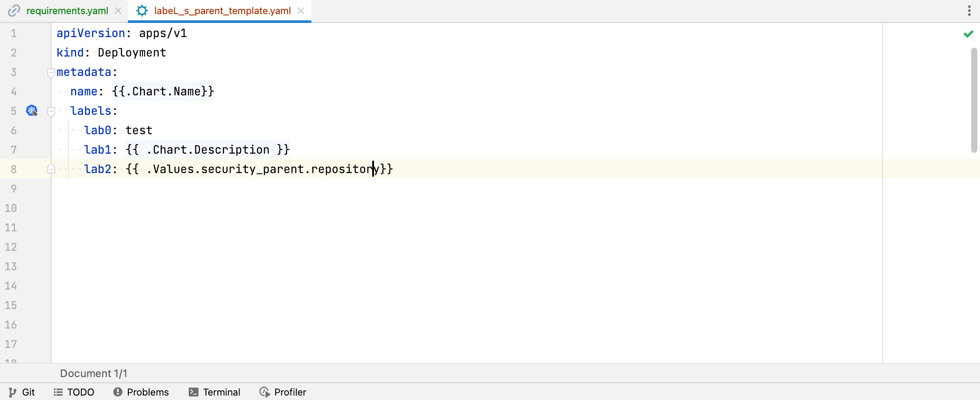
Task: Open the Problems tool window
Action: click(148, 392)
